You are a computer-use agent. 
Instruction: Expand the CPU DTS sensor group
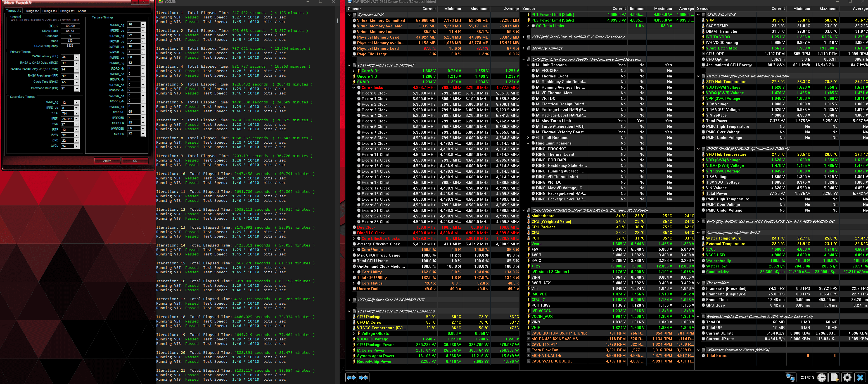point(349,300)
